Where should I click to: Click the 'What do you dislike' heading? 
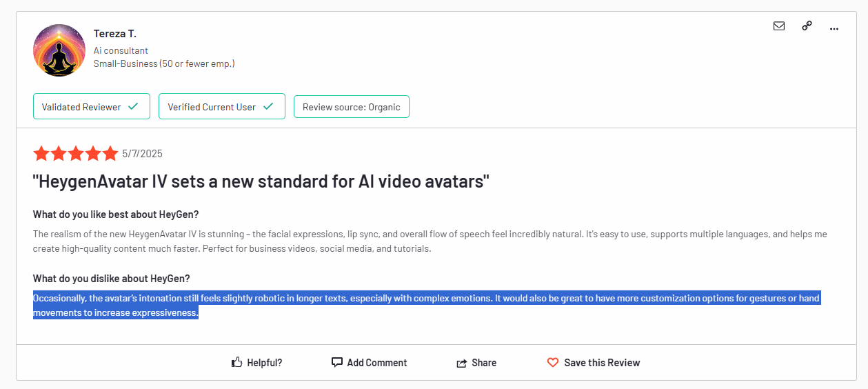click(x=111, y=279)
